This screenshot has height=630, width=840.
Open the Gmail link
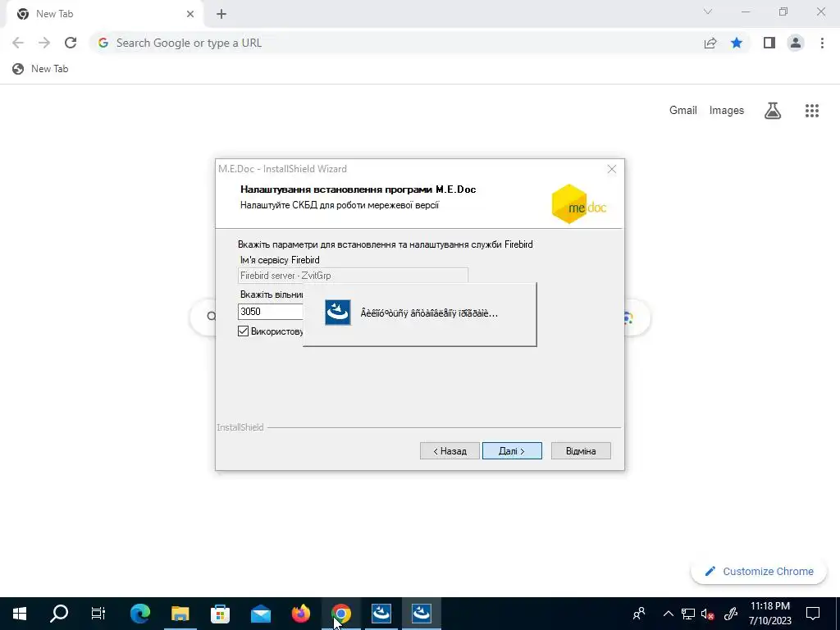683,111
